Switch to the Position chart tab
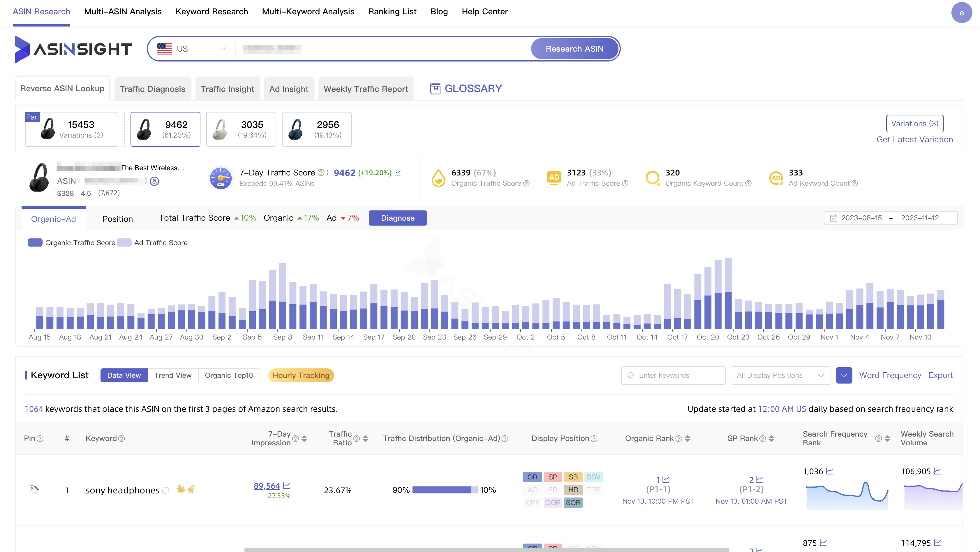Screen dimensions: 980x552 click(x=118, y=219)
